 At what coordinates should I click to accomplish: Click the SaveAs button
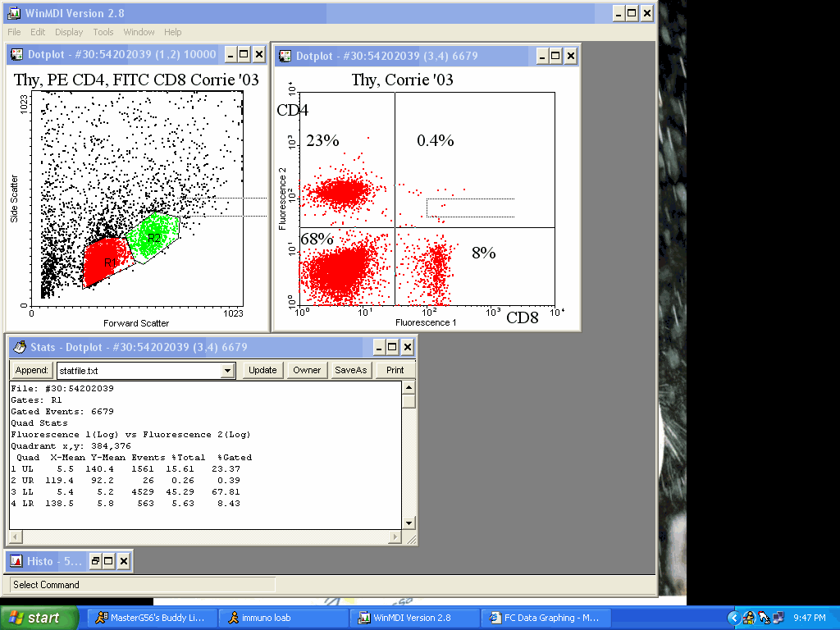[x=350, y=370]
